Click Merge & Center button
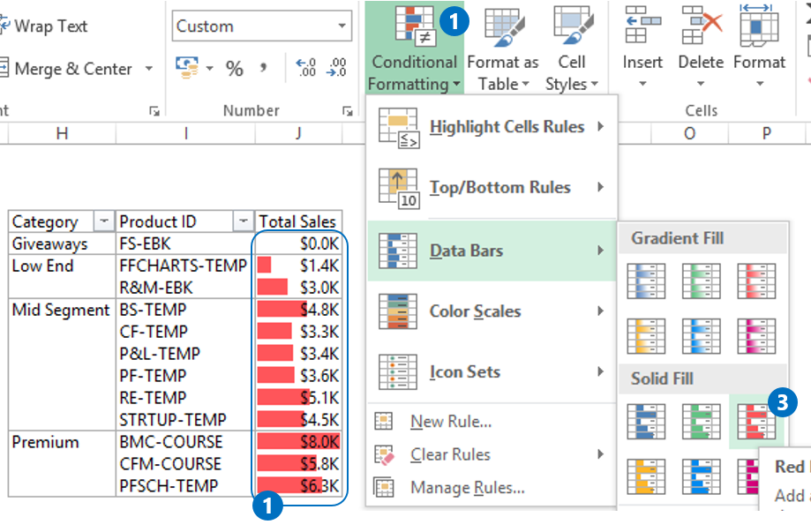811x532 pixels. point(66,69)
